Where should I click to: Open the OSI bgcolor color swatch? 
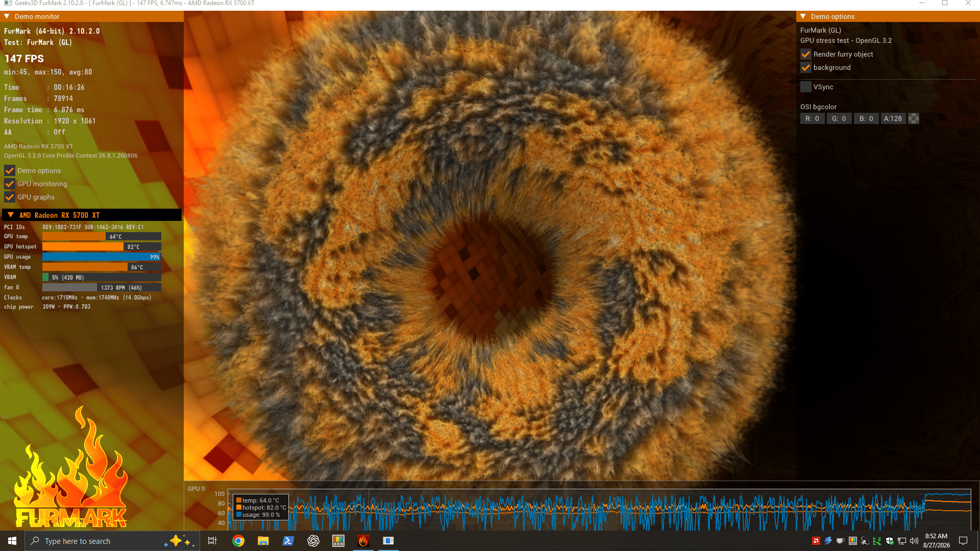click(914, 118)
